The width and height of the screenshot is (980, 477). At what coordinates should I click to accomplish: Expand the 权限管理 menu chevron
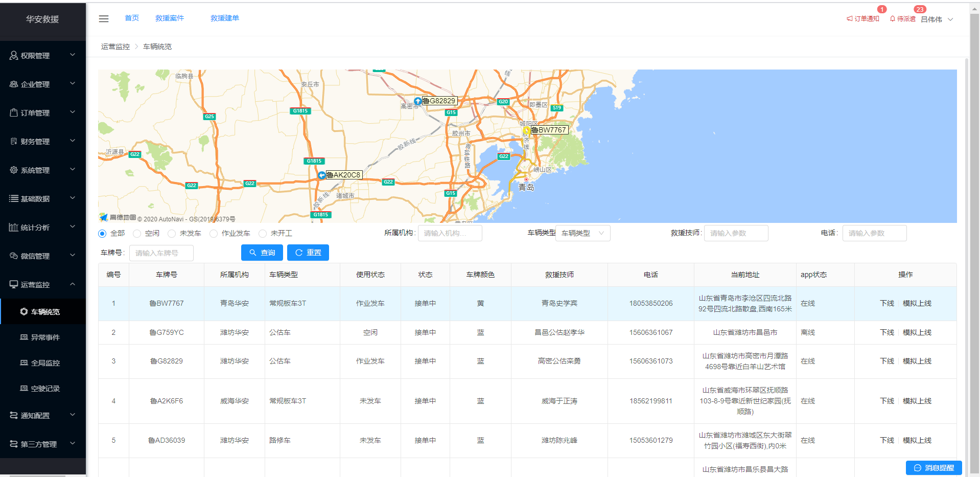click(73, 55)
